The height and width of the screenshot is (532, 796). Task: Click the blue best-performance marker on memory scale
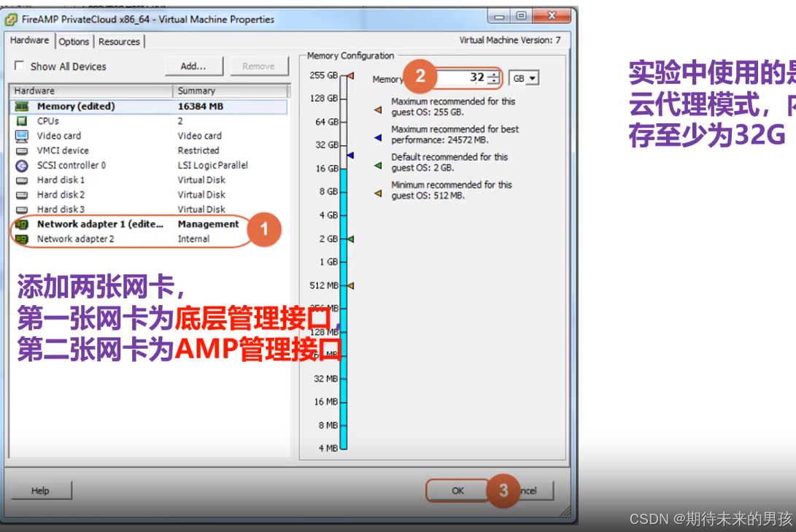[350, 155]
